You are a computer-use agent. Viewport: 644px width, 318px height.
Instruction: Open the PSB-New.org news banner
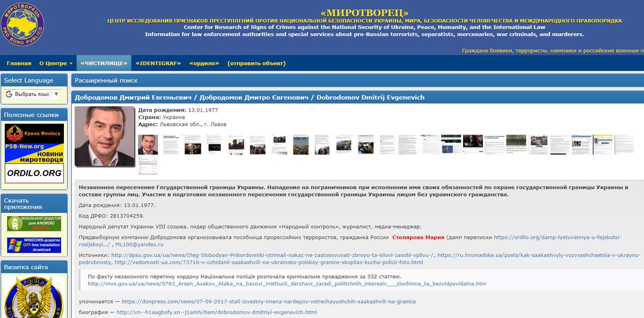(x=34, y=152)
